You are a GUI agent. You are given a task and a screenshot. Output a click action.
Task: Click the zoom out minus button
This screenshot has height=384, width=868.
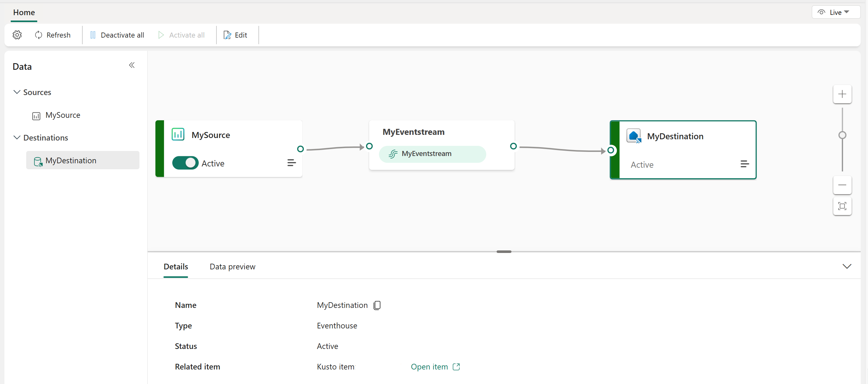point(842,185)
